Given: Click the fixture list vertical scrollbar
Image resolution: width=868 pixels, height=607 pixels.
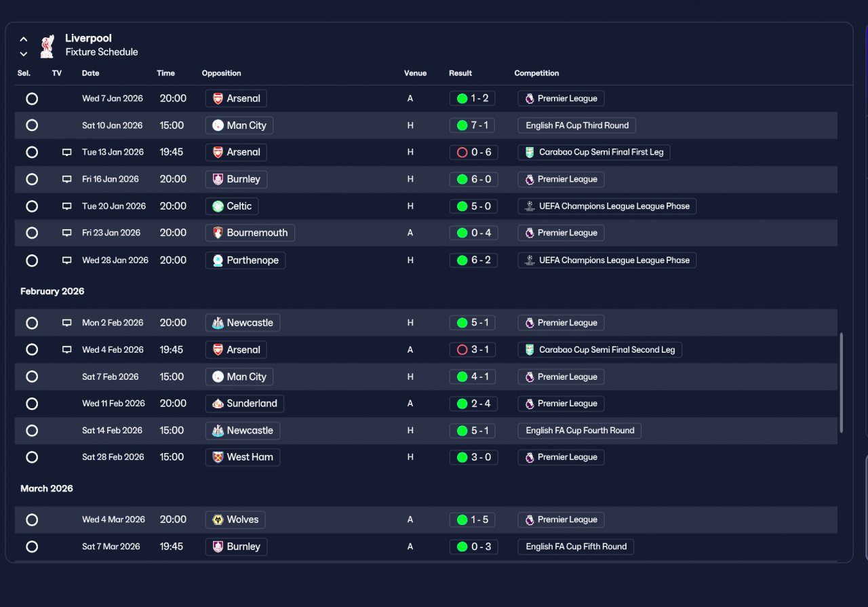Looking at the screenshot, I should pyautogui.click(x=842, y=383).
